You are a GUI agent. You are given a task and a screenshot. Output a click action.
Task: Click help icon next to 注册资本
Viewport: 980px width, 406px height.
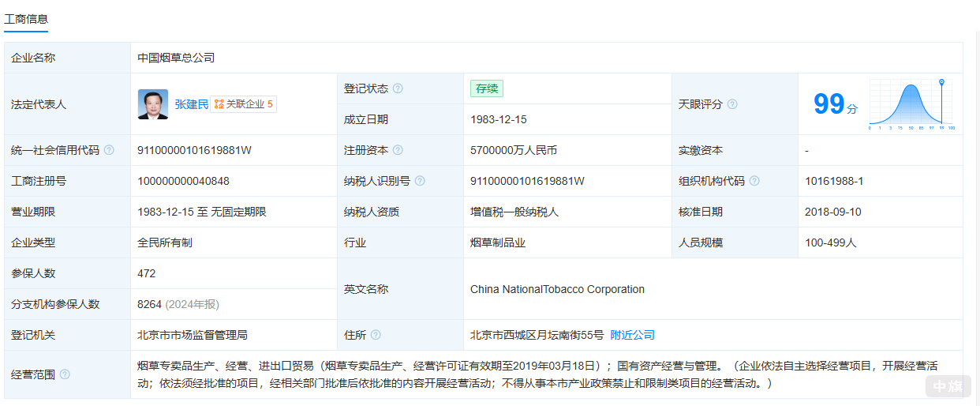click(x=398, y=150)
